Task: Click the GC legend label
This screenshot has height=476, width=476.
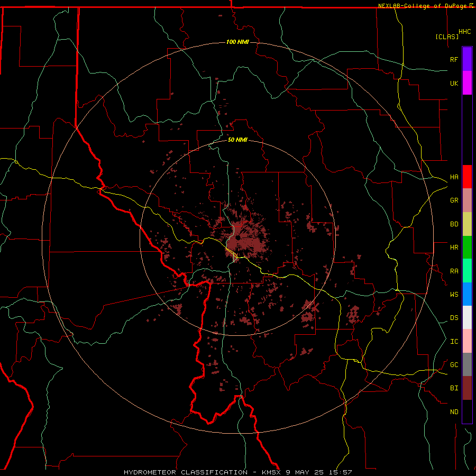Action: click(454, 365)
